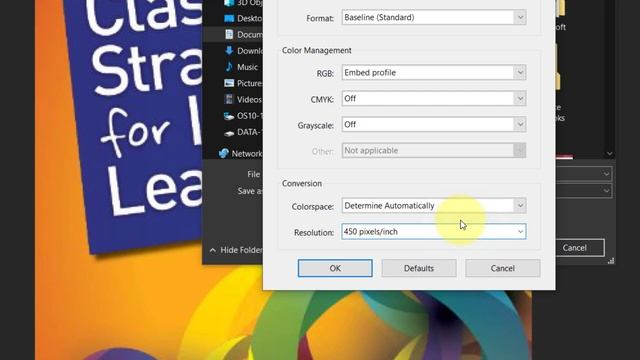Click the file list scrollbar down arrow
This screenshot has width=640, height=360.
pyautogui.click(x=609, y=153)
